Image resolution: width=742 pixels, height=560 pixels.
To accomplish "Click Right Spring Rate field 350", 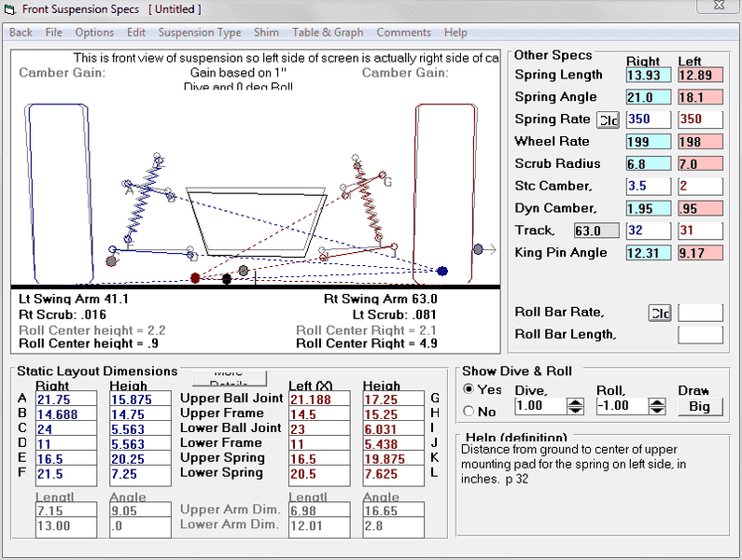I will pos(649,119).
